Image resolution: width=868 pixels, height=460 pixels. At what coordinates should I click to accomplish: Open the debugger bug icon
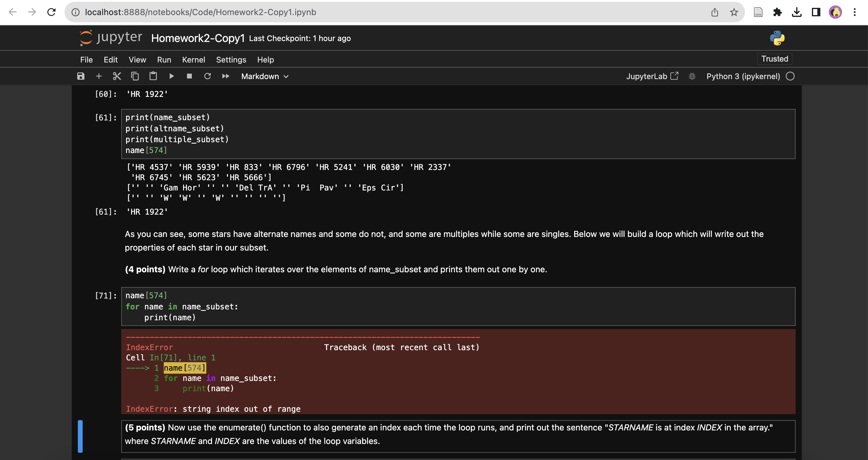pyautogui.click(x=692, y=76)
